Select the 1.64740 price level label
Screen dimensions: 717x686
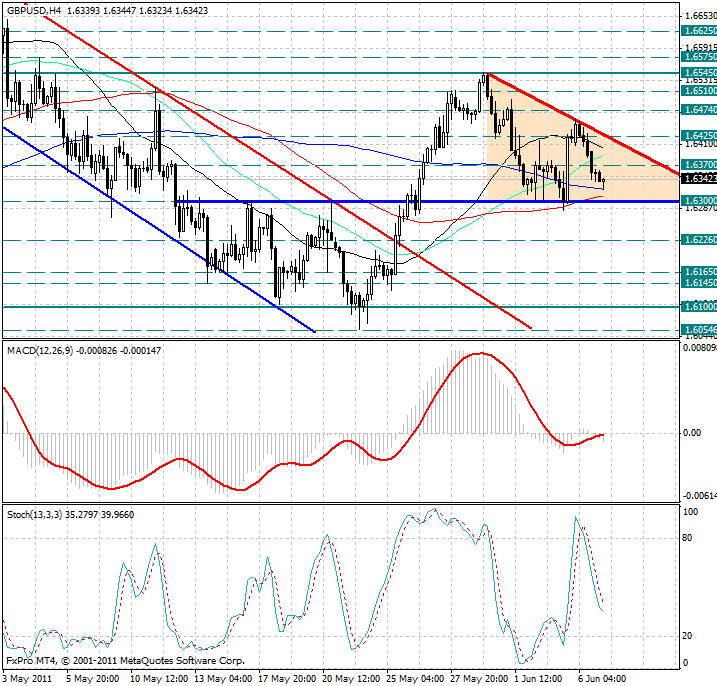[699, 110]
